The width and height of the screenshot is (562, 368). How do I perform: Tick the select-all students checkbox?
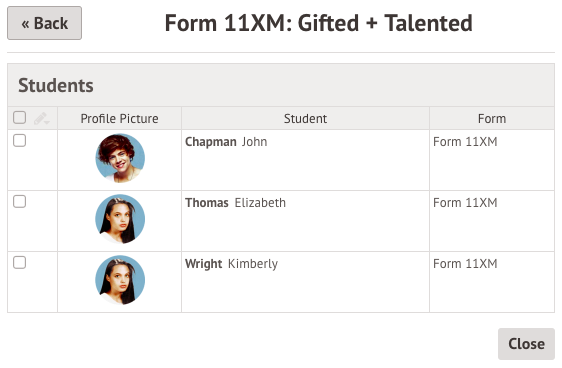click(x=19, y=118)
